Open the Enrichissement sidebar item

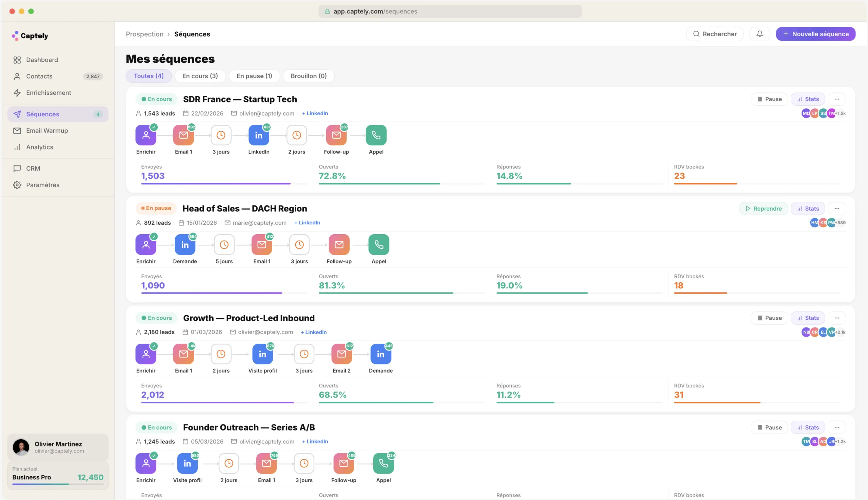click(x=48, y=93)
